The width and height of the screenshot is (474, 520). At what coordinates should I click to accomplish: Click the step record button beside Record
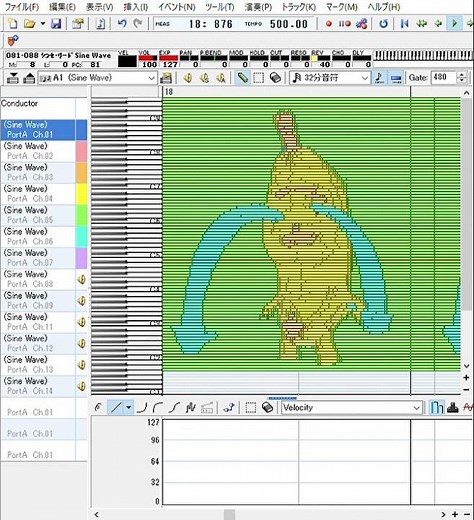point(345,24)
